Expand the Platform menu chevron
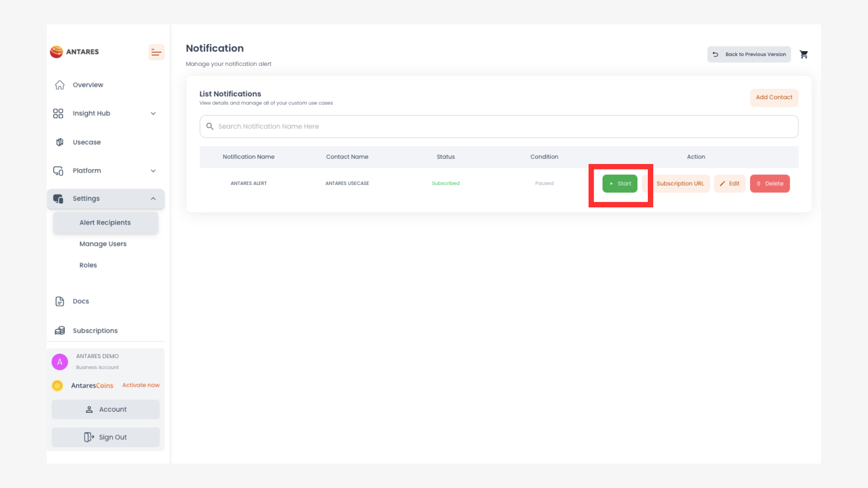Image resolution: width=868 pixels, height=488 pixels. coord(153,171)
